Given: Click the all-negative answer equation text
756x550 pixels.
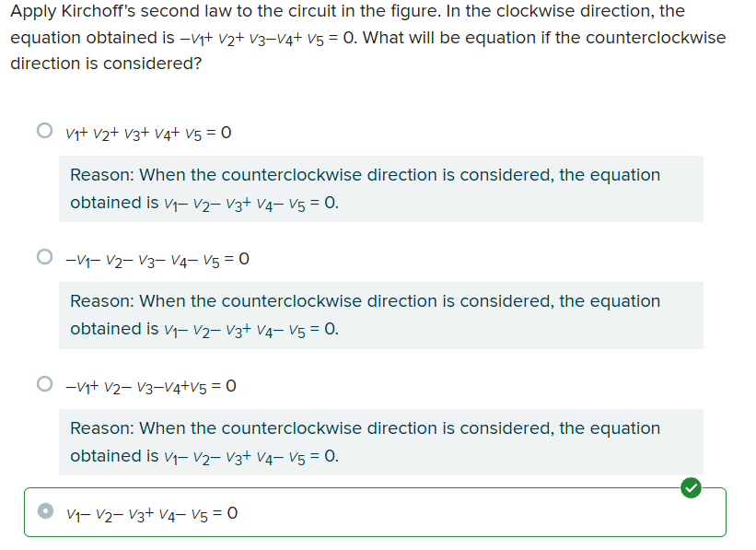Looking at the screenshot, I should coord(157,260).
